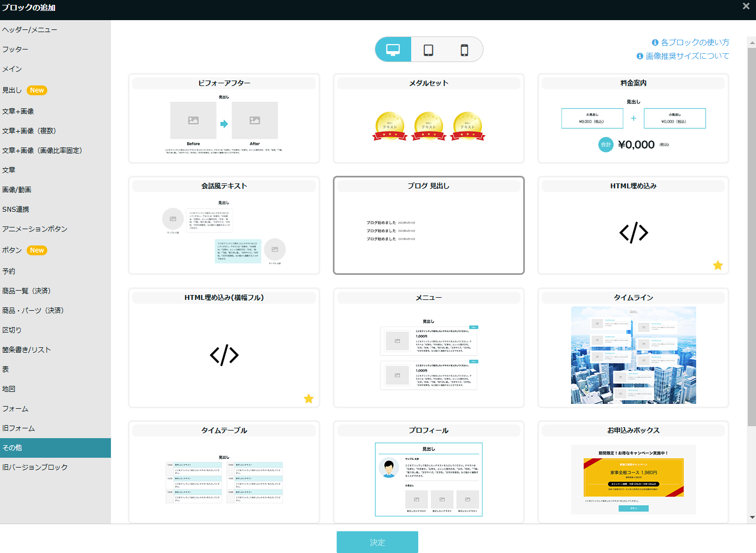Click the scrollbar down arrow

(x=752, y=517)
